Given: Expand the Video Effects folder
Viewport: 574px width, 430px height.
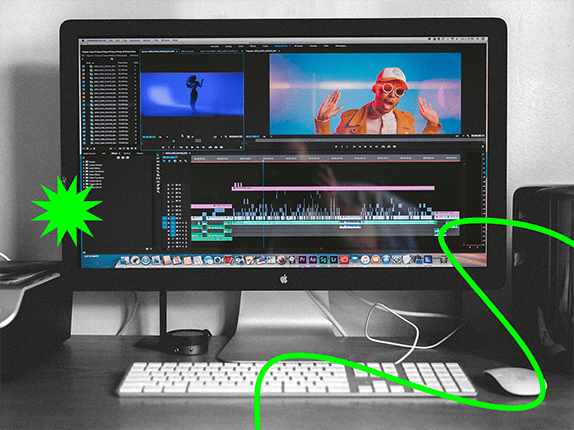Looking at the screenshot, I should (x=83, y=175).
